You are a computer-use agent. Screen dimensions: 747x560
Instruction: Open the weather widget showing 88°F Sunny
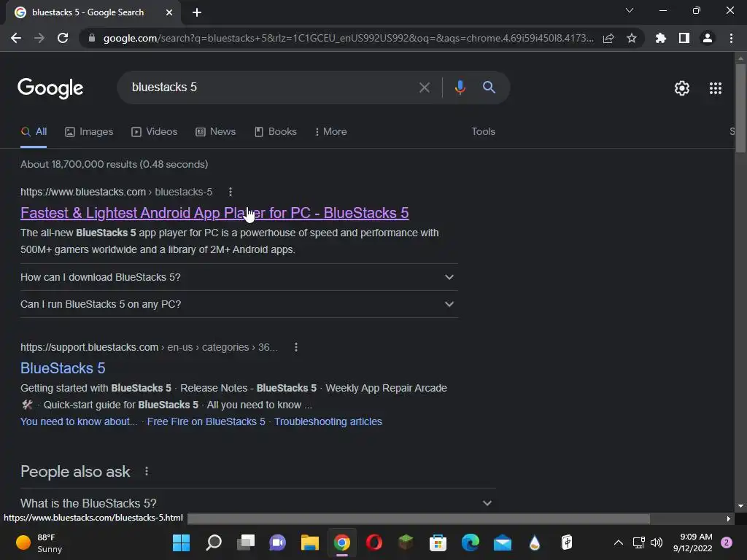click(39, 542)
